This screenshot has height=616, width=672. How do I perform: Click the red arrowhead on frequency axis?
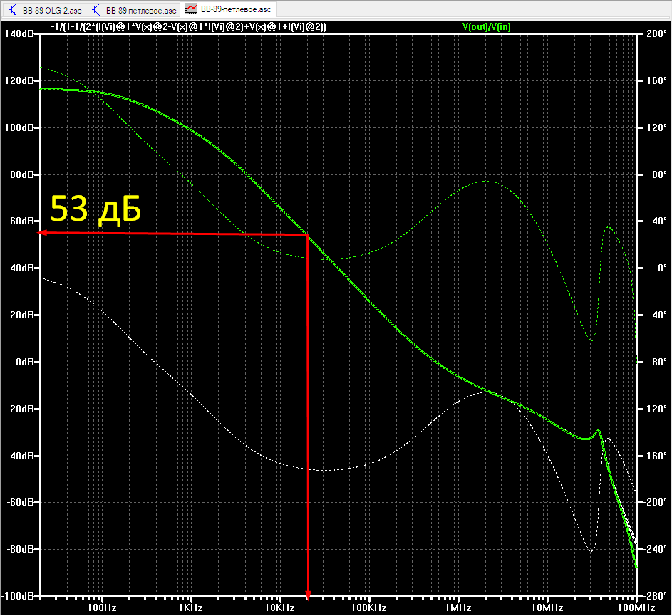pyautogui.click(x=308, y=595)
